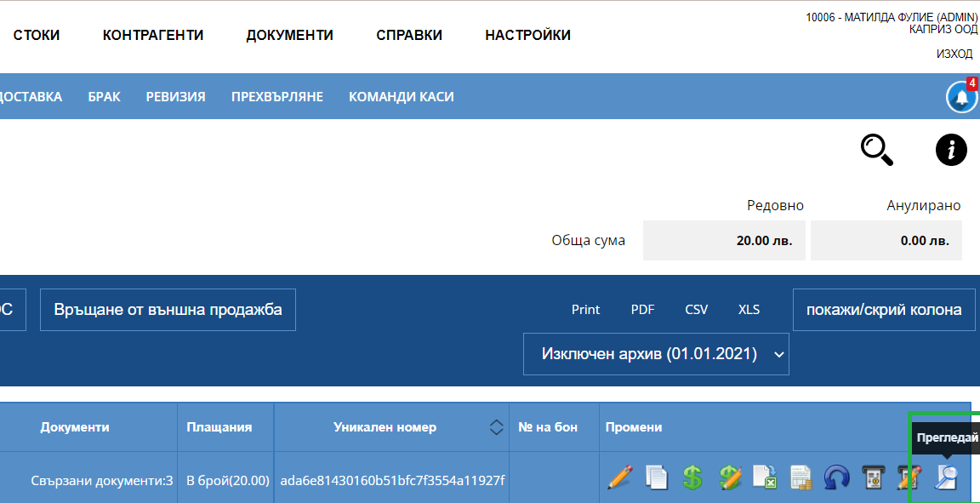This screenshot has width=980, height=503.
Task: Click the Връщане от външна продажба button
Action: pos(168,310)
